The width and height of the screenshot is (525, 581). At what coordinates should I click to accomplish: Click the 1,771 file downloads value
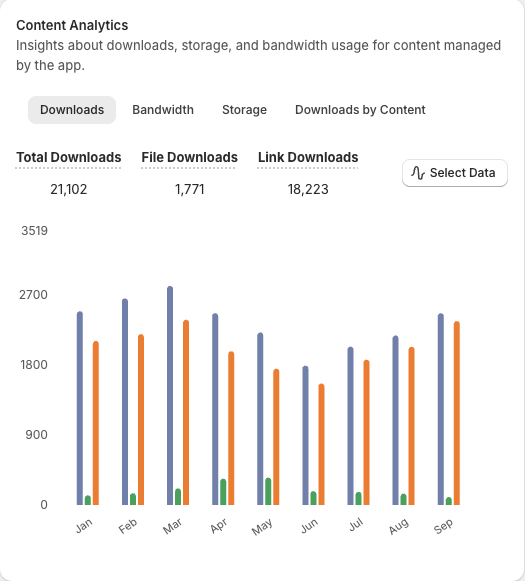[x=189, y=189]
